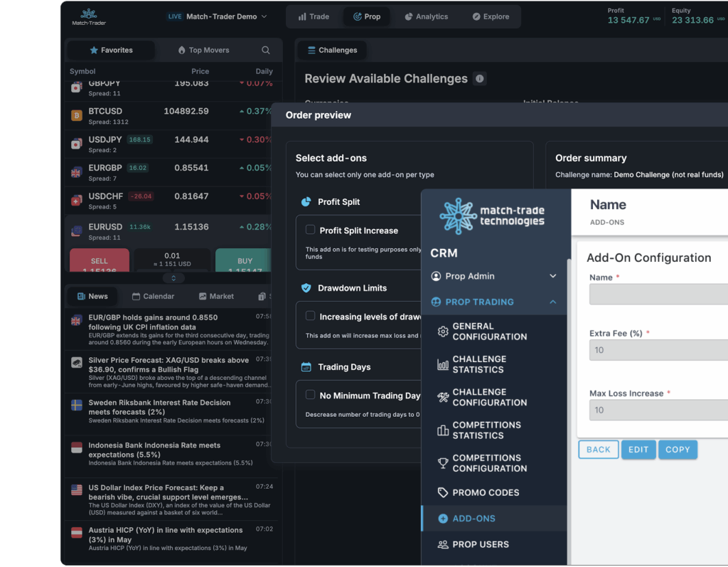Screen dimensions: 728x567
Task: Switch to the Analytics tab
Action: (x=426, y=16)
